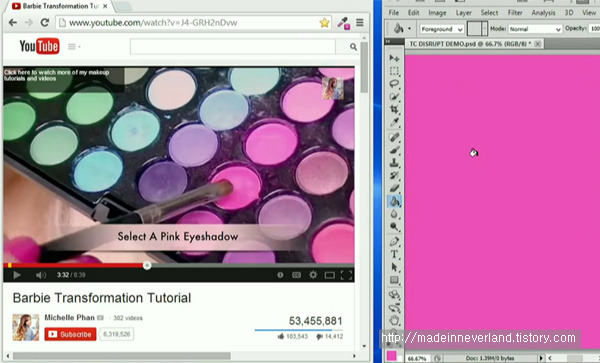Select the TC DISRUPT DEMO.psd document tab
The image size is (600, 363).
tap(474, 44)
